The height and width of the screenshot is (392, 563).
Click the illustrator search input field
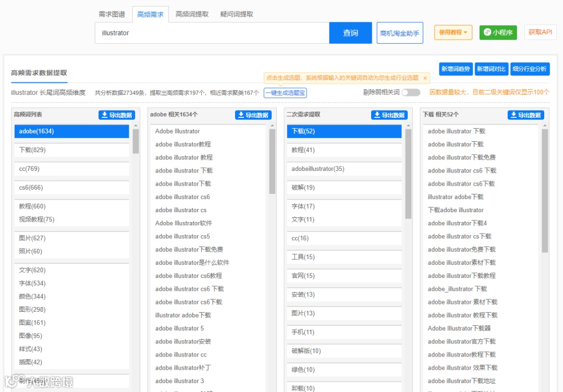[x=212, y=33]
